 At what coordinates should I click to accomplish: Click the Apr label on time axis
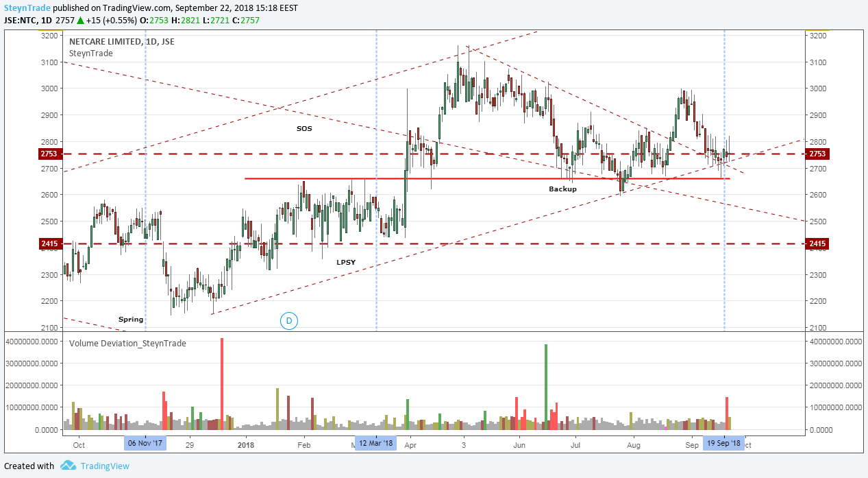410,444
